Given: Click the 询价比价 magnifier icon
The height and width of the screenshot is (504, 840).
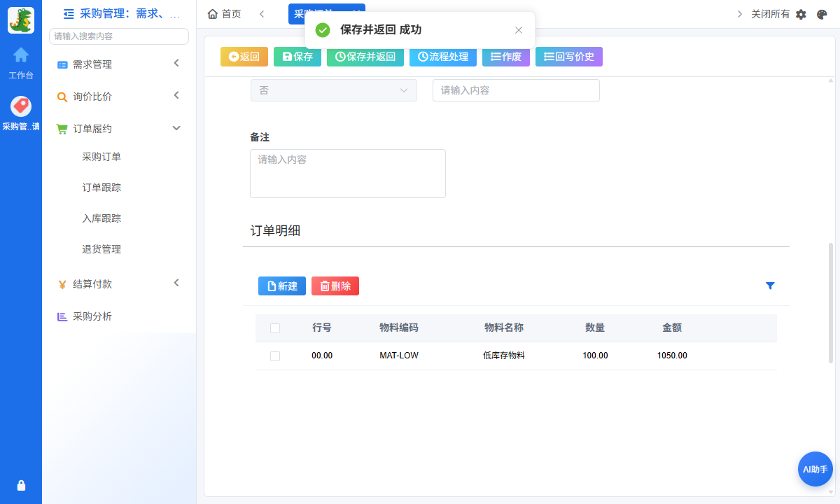Looking at the screenshot, I should 62,97.
